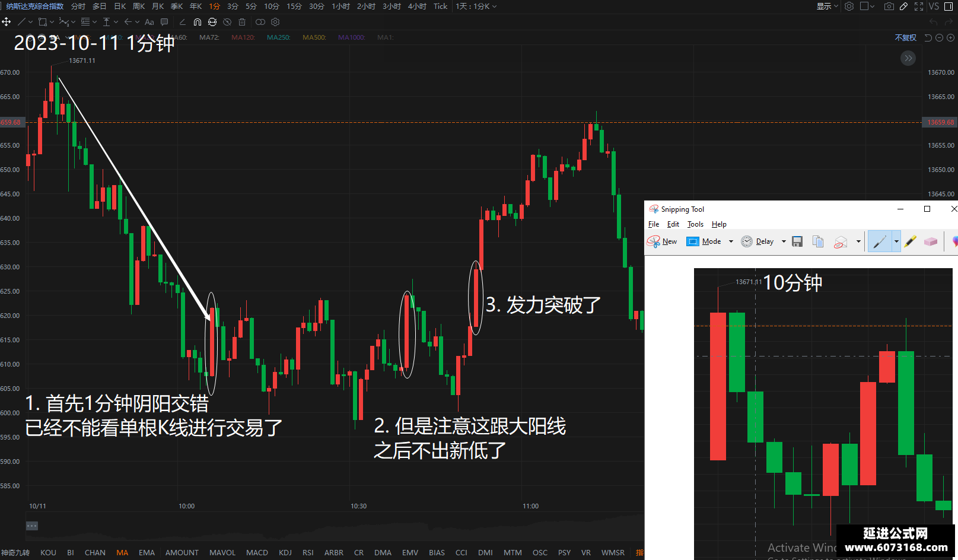The image size is (958, 560).
Task: Click the hide drawings eye icon
Action: click(x=227, y=22)
